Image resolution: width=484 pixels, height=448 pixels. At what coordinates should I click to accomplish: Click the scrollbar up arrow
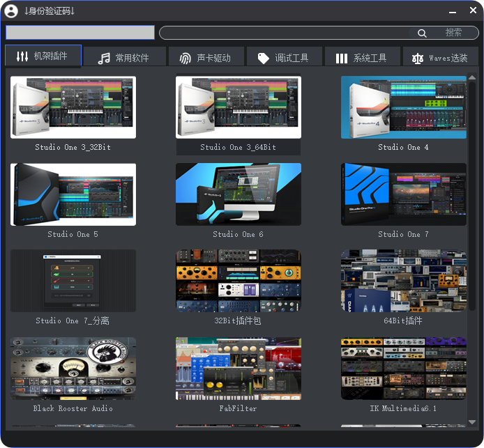coord(472,77)
